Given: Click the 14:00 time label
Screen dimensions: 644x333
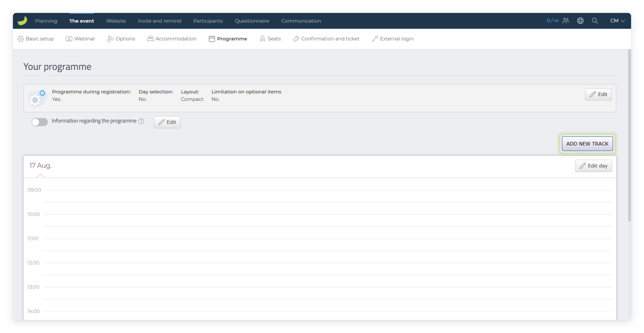Looking at the screenshot, I should click(x=33, y=311).
